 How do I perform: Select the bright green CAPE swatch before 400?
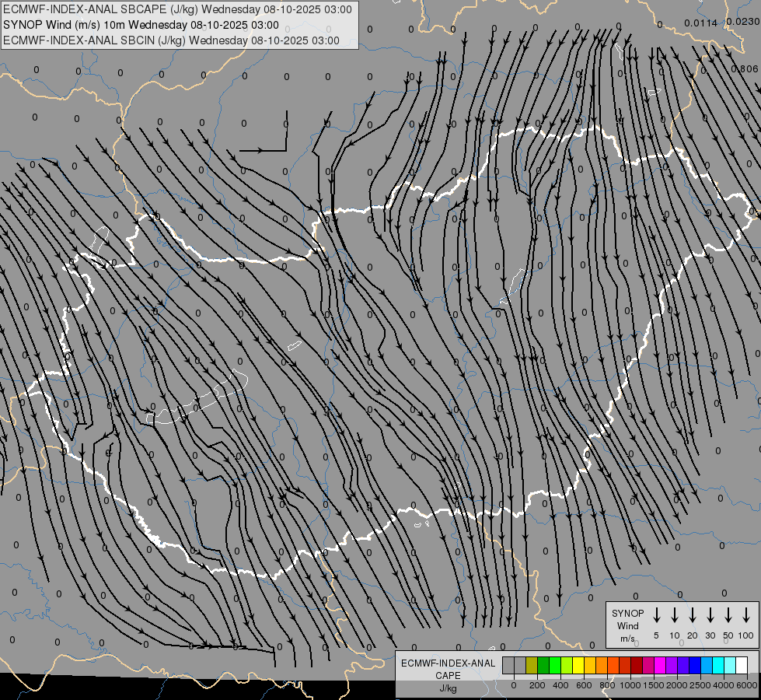tap(555, 665)
